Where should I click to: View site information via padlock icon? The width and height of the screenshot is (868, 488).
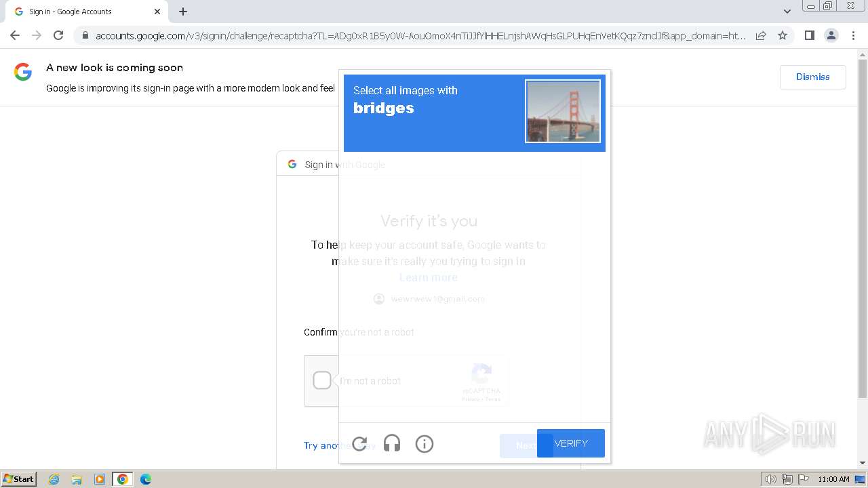click(85, 35)
